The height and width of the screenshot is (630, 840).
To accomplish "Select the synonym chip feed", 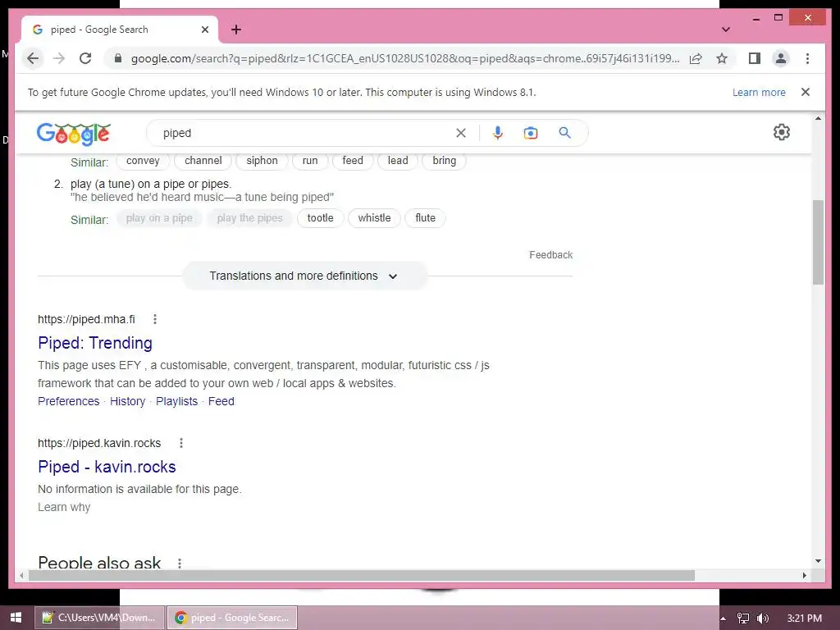I will pos(353,161).
